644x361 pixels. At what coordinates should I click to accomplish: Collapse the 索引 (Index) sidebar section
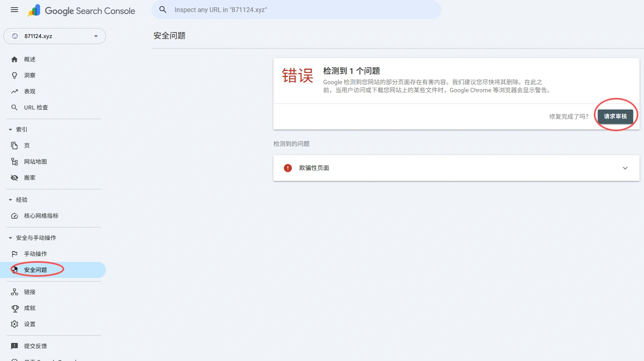(10, 129)
